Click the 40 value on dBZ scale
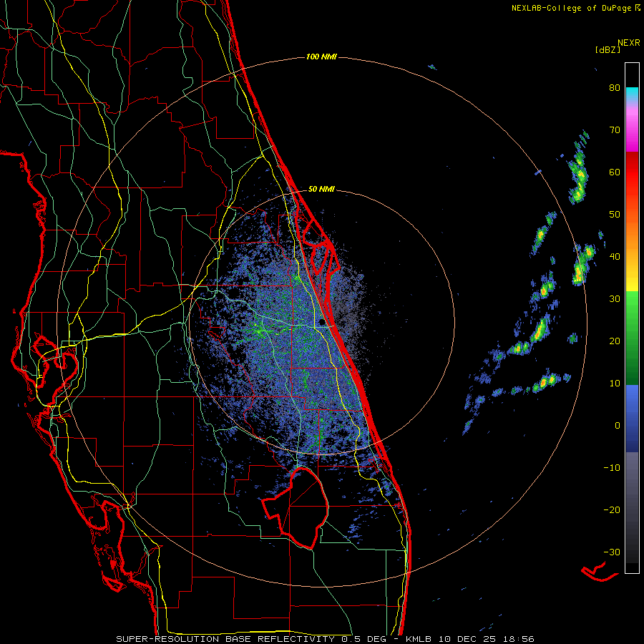The height and width of the screenshot is (644, 644). pyautogui.click(x=615, y=257)
